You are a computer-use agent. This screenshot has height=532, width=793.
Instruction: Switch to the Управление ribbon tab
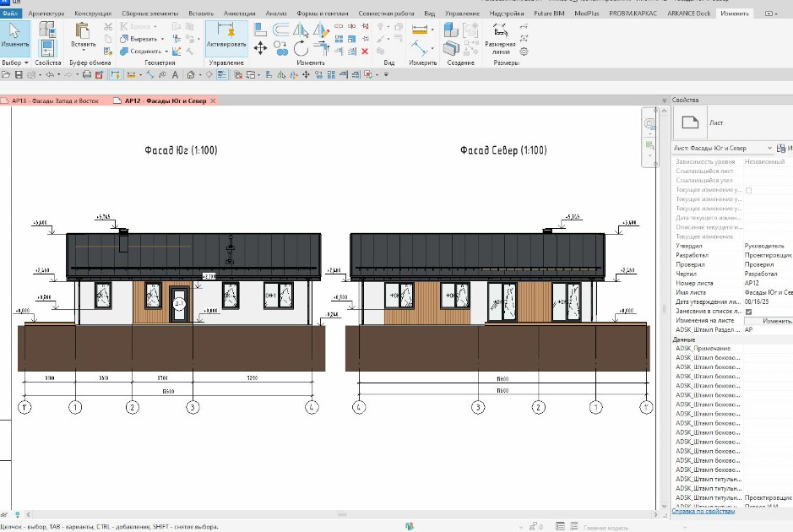(x=462, y=14)
